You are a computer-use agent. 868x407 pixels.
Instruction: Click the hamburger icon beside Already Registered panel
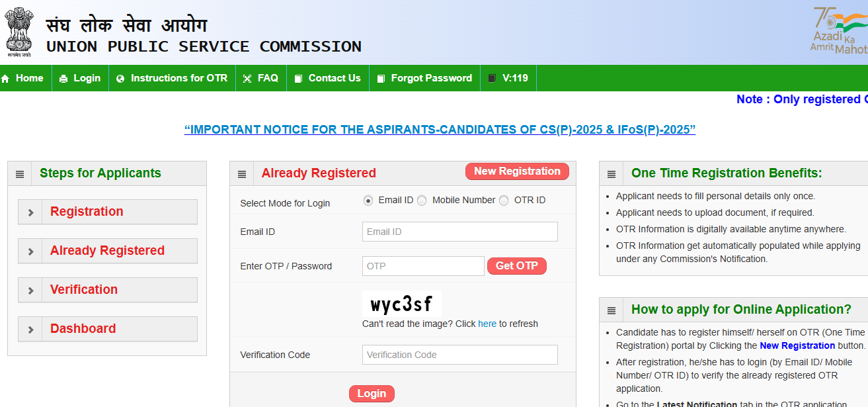pos(241,173)
